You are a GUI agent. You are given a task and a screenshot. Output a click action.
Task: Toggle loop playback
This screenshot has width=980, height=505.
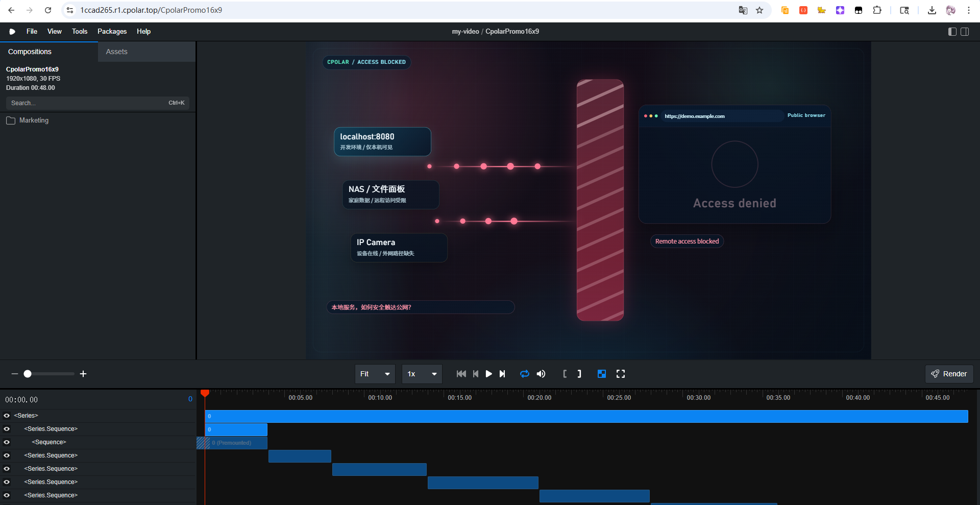[524, 374]
